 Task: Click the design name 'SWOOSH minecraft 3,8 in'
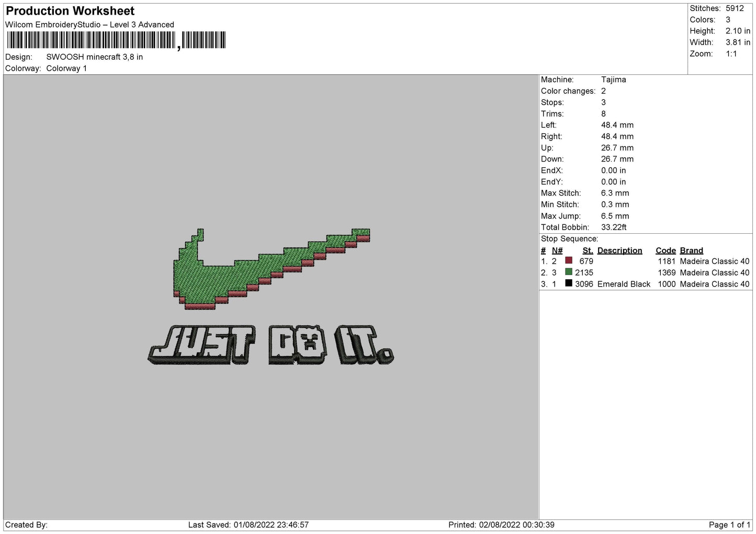coord(95,57)
